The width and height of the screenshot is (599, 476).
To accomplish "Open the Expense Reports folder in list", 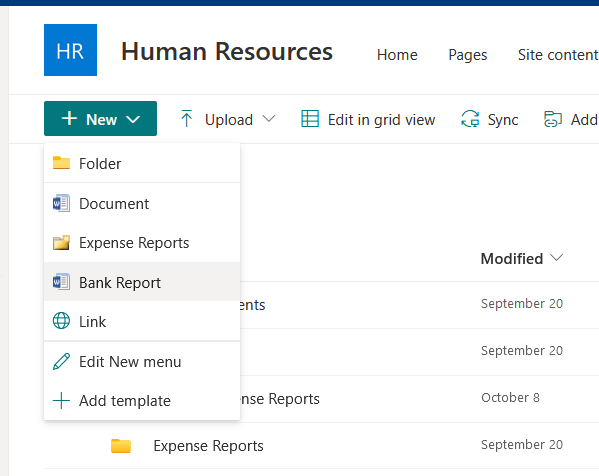I will tap(208, 446).
